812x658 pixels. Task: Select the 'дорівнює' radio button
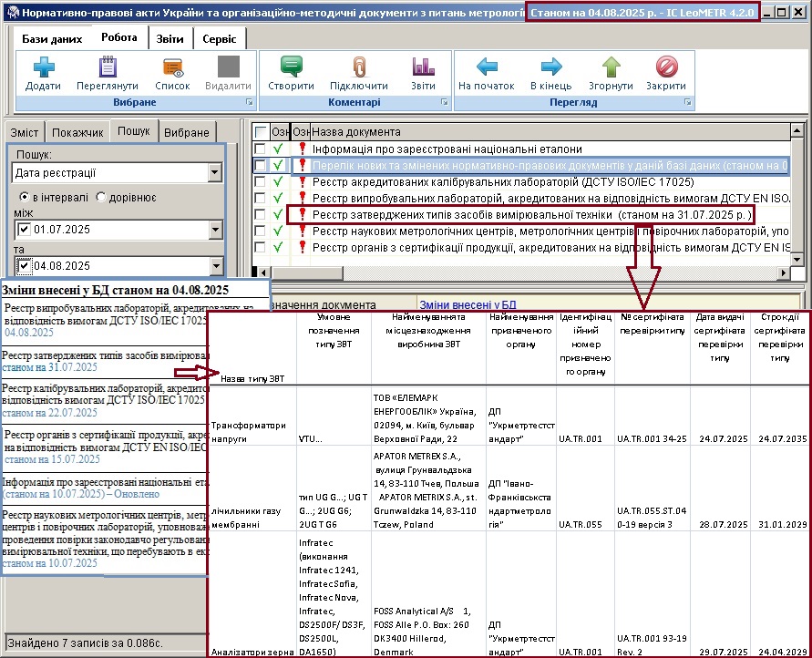click(100, 197)
